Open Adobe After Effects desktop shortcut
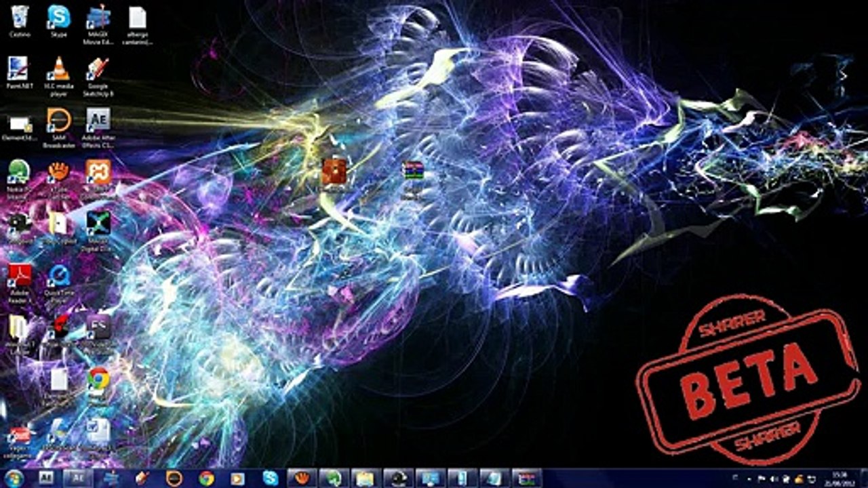The height and width of the screenshot is (488, 868). pyautogui.click(x=98, y=127)
